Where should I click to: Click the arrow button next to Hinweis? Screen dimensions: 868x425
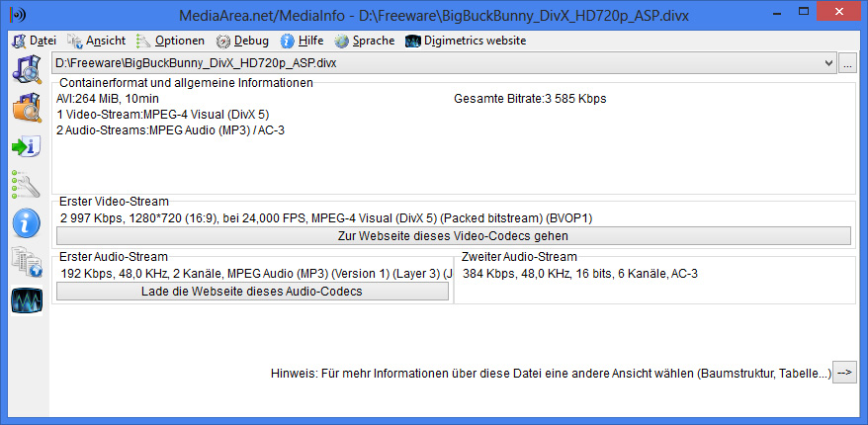(x=844, y=373)
